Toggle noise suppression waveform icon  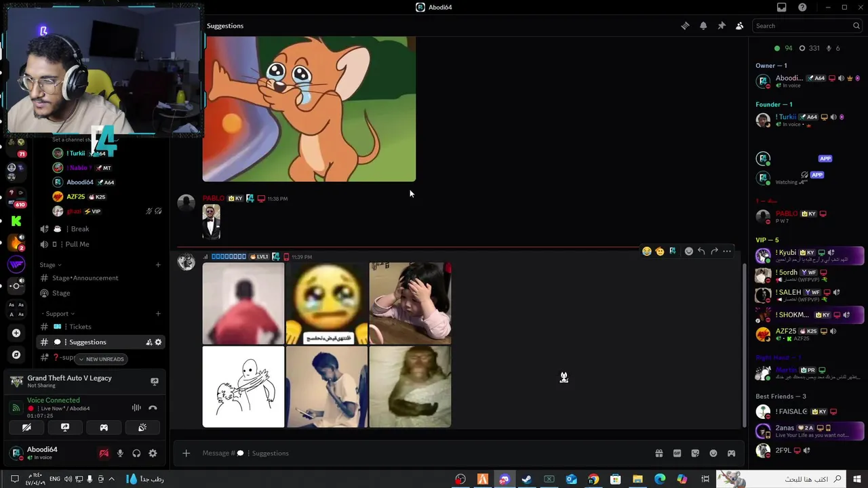(x=136, y=408)
